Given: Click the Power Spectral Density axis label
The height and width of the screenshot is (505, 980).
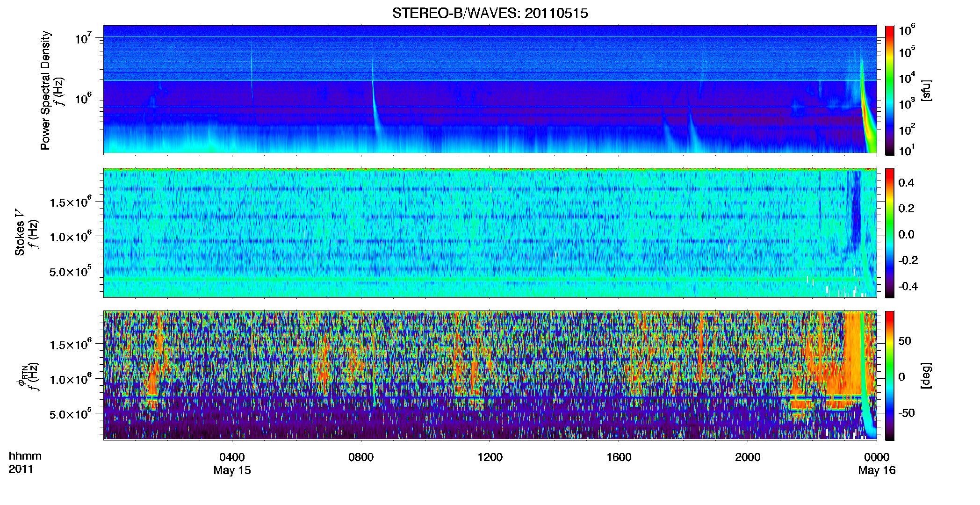Looking at the screenshot, I should [x=45, y=90].
